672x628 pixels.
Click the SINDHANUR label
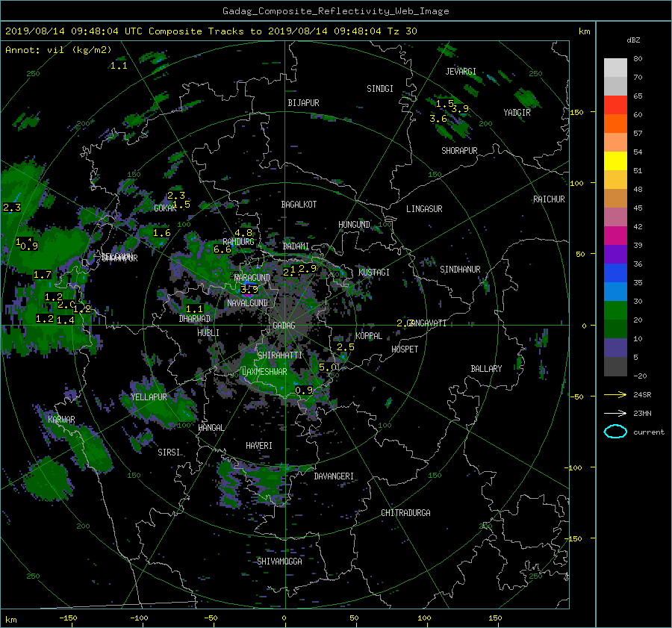click(460, 270)
